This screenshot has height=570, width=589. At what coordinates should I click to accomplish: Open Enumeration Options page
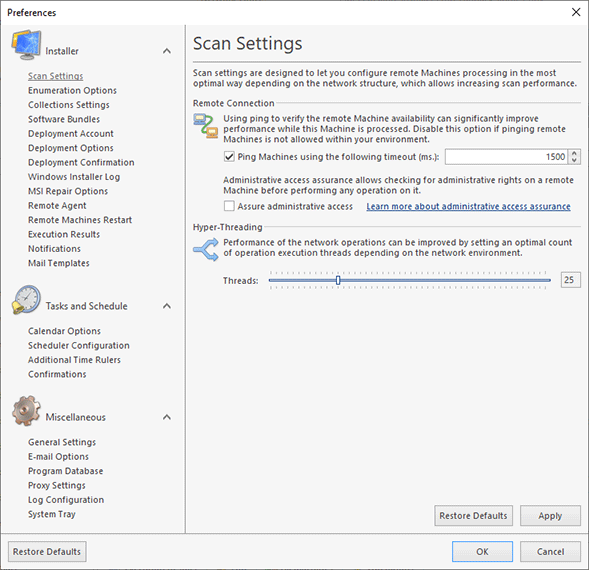[72, 91]
